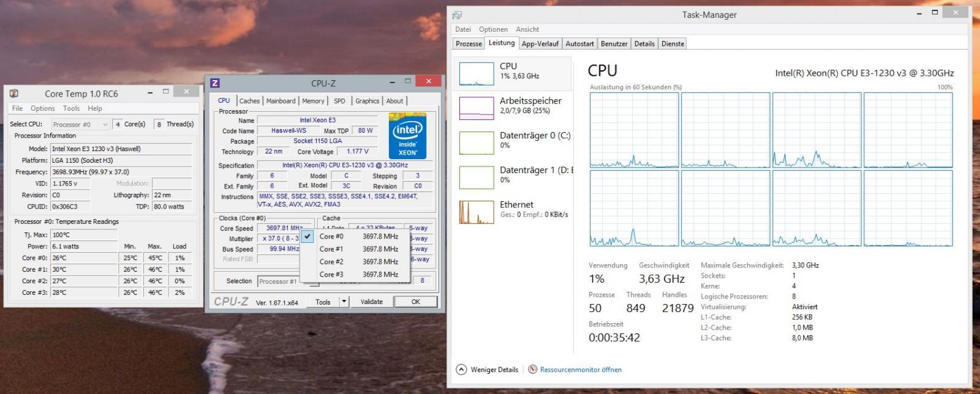The image size is (980, 394).
Task: Click the CPU-Z purple Z title icon
Action: point(215,83)
